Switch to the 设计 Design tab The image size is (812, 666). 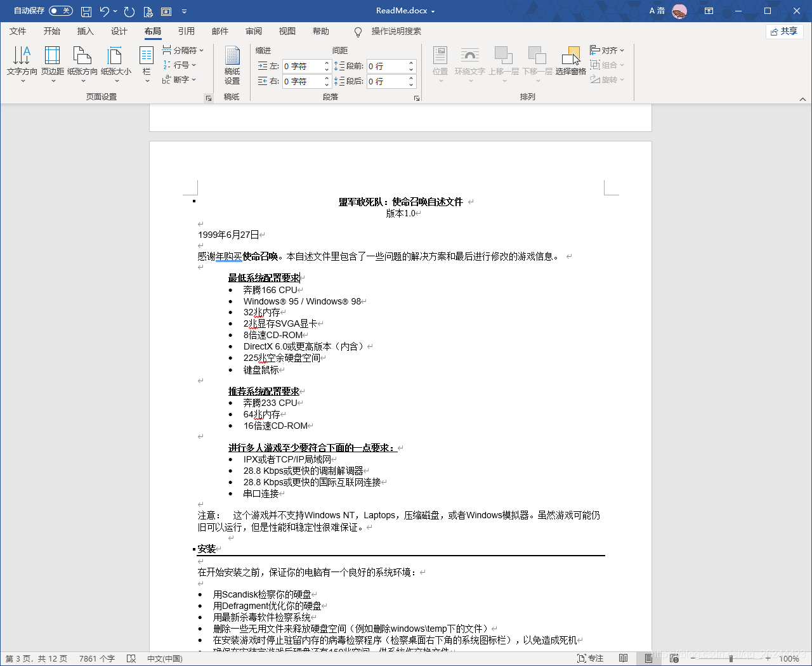tap(119, 31)
